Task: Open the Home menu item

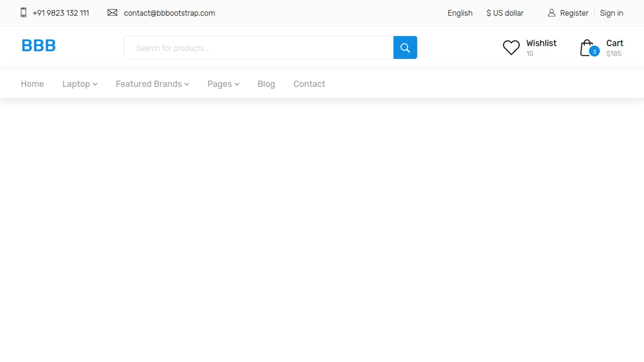Action: coord(32,84)
